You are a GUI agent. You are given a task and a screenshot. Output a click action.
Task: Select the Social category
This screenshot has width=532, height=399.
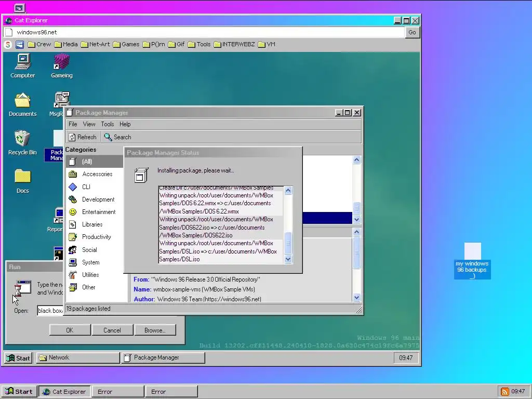pyautogui.click(x=95, y=250)
